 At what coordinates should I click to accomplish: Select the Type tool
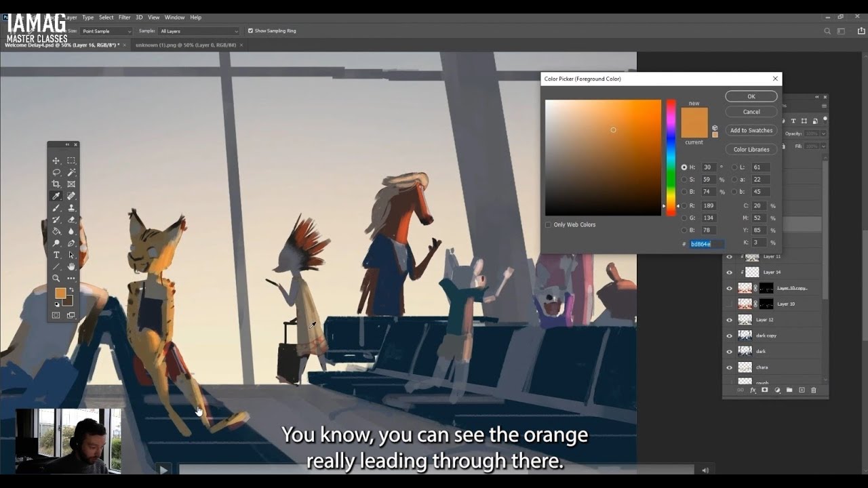56,255
